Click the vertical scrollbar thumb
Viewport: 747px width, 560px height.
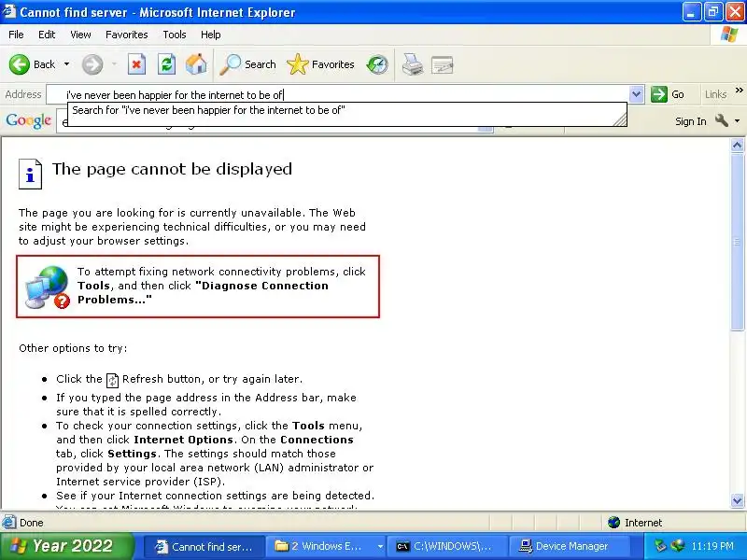pyautogui.click(x=737, y=242)
